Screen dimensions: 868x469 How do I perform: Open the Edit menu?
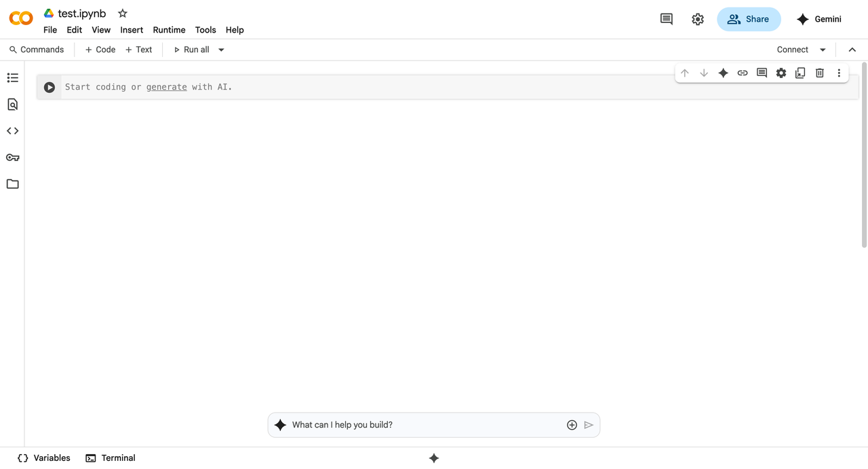(75, 30)
